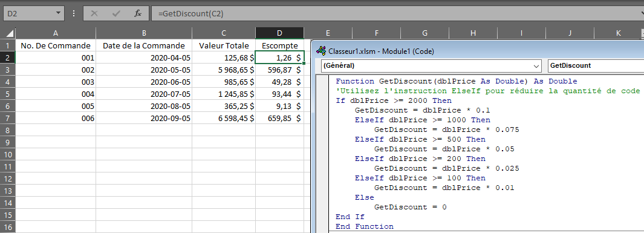This screenshot has height=233, width=644.
Task: Click date cell 2020-05-05
Action: (x=144, y=70)
